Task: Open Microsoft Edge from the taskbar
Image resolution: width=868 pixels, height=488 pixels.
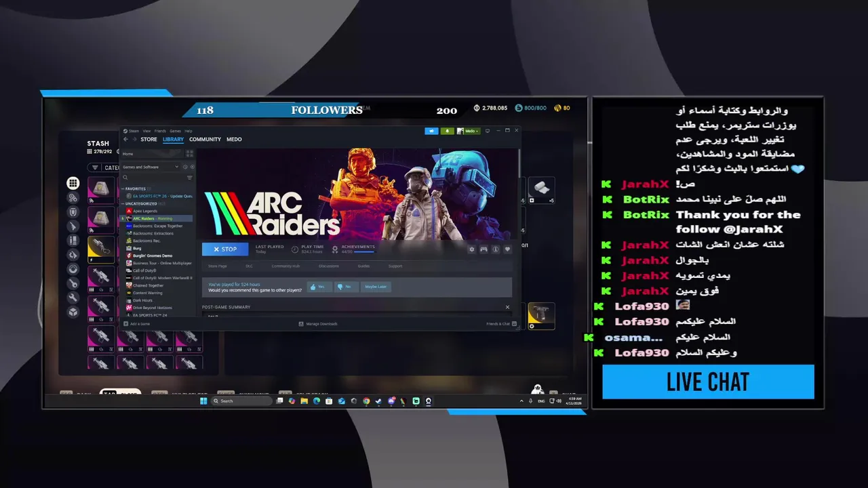Action: [x=317, y=401]
